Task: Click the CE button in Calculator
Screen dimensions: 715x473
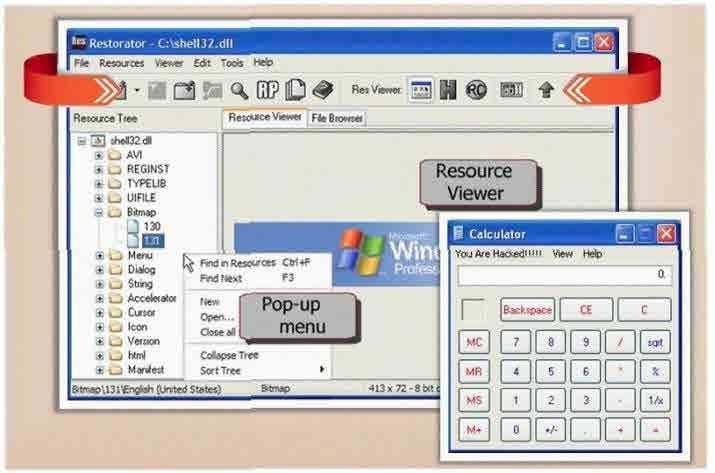Action: pyautogui.click(x=586, y=310)
